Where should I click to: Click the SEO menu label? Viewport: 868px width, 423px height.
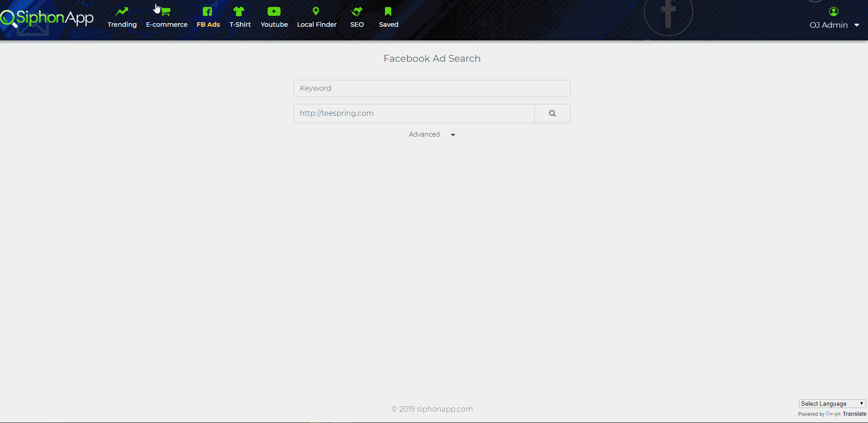[357, 25]
